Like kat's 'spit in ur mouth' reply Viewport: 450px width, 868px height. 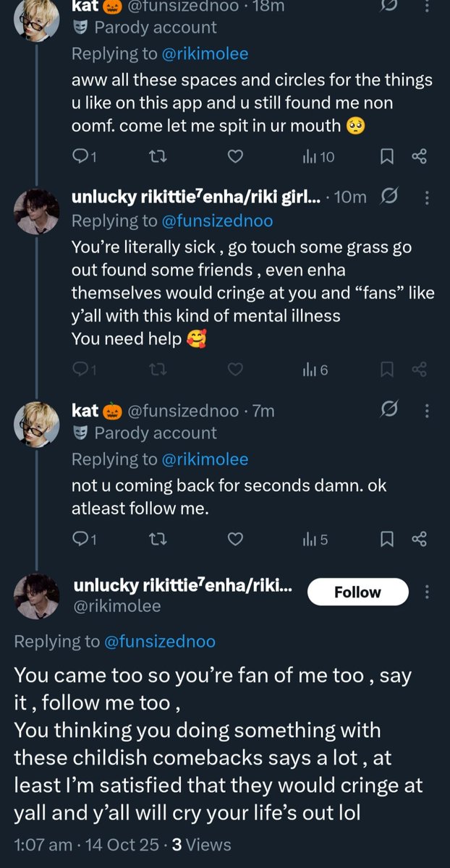pos(235,156)
